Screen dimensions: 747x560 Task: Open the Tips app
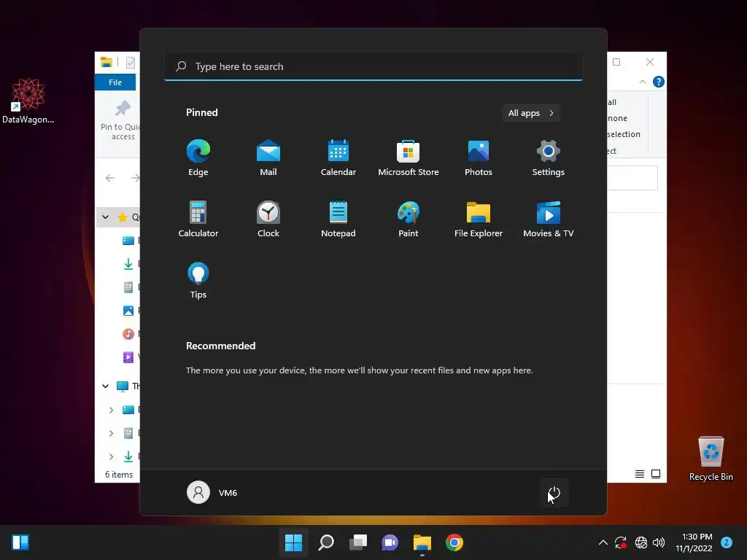(x=198, y=281)
